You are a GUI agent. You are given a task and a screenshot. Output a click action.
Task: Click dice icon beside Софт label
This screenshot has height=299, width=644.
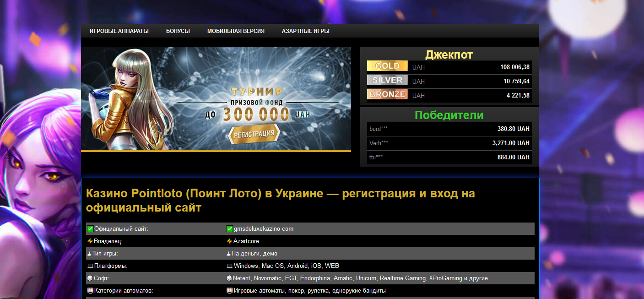point(90,278)
